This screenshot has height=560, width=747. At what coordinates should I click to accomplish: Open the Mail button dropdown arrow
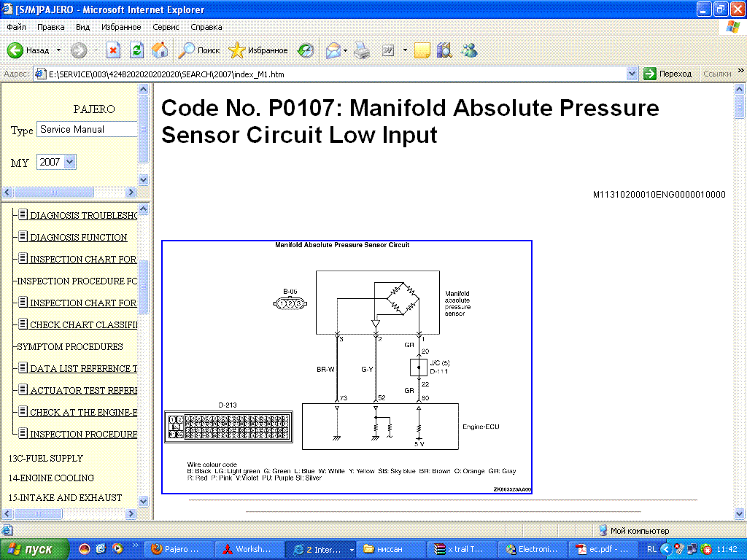[x=345, y=50]
